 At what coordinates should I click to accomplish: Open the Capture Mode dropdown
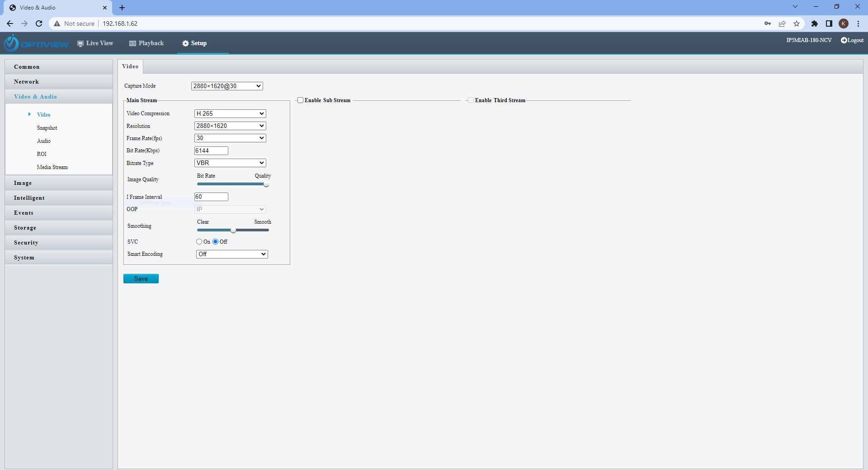coord(227,86)
